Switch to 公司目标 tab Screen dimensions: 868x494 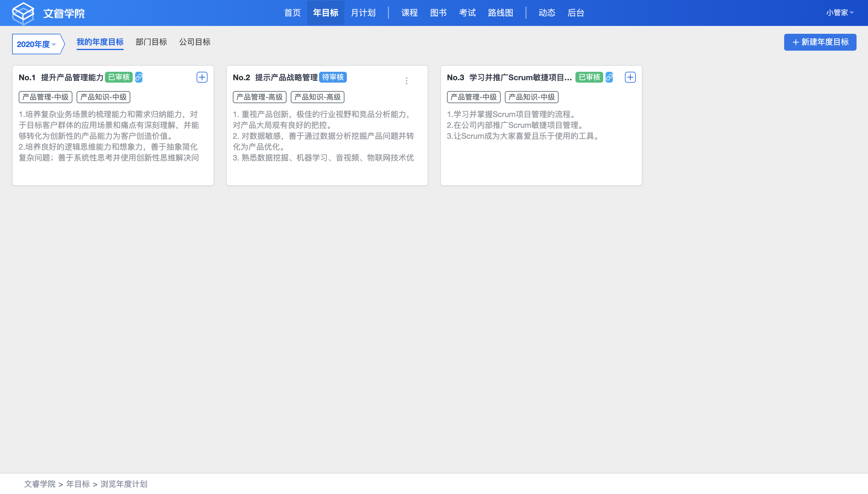coord(195,42)
